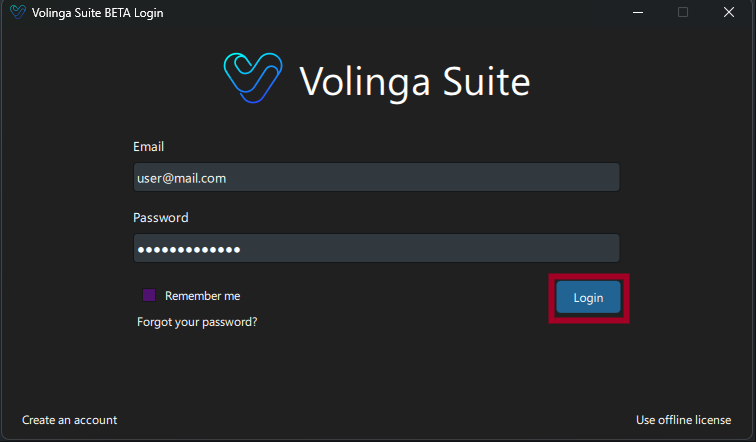The image size is (756, 442).
Task: Click the Volinga heart icon in title bar
Action: click(18, 12)
